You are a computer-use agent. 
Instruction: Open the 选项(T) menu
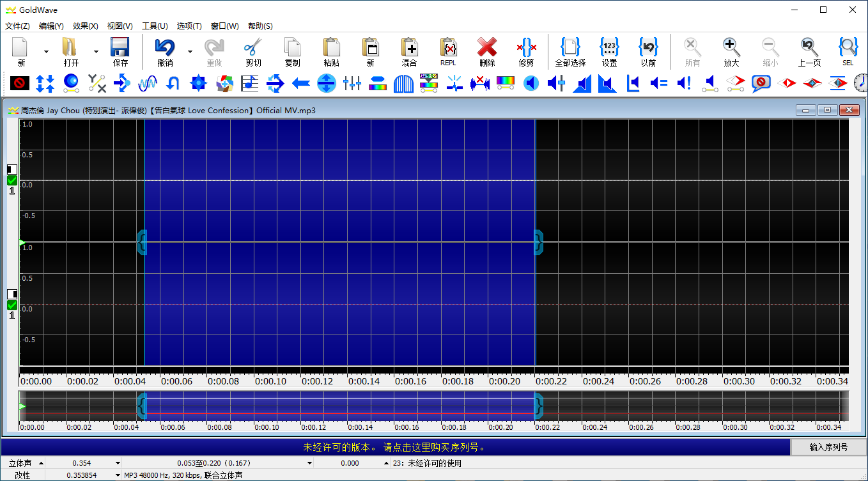pyautogui.click(x=189, y=26)
